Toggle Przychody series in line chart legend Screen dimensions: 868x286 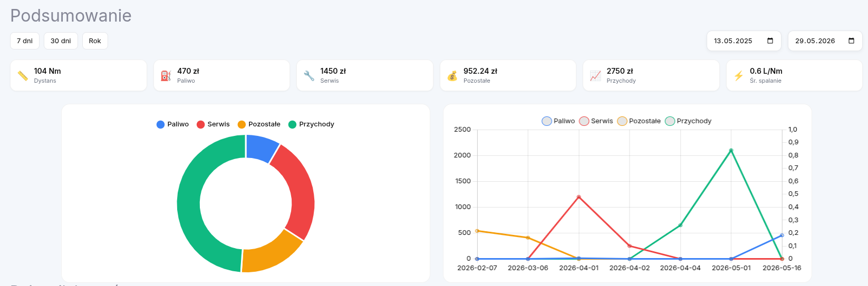click(688, 121)
